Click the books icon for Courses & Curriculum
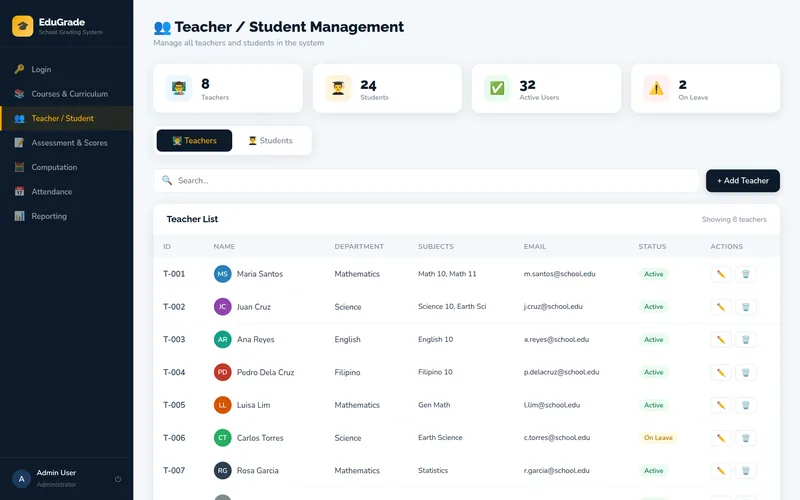The height and width of the screenshot is (500, 800). pyautogui.click(x=19, y=93)
